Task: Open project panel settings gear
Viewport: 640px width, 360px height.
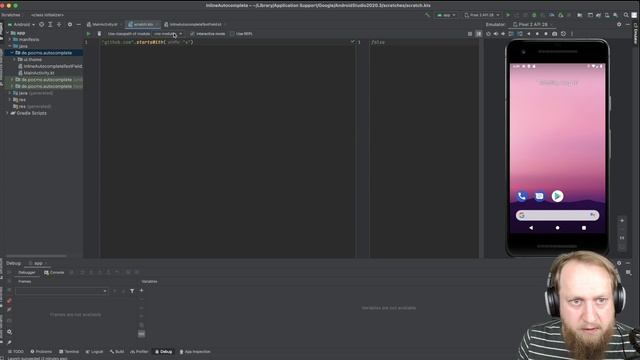Action: [70, 24]
